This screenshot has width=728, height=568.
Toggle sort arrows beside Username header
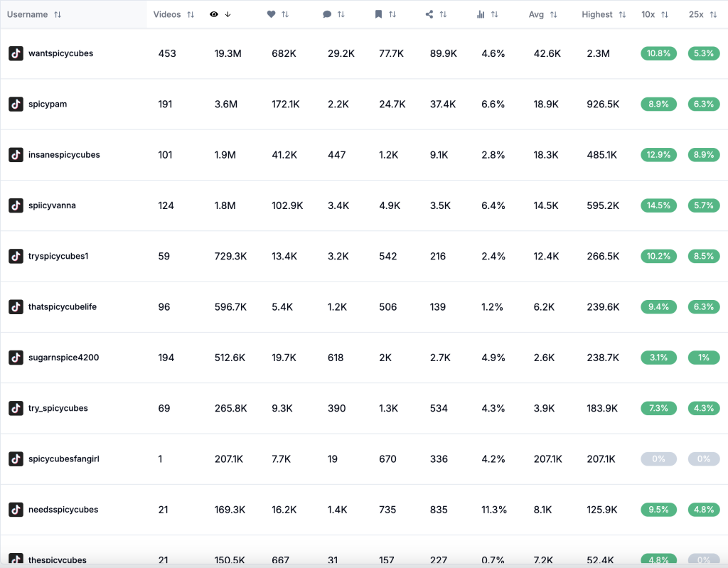[58, 14]
